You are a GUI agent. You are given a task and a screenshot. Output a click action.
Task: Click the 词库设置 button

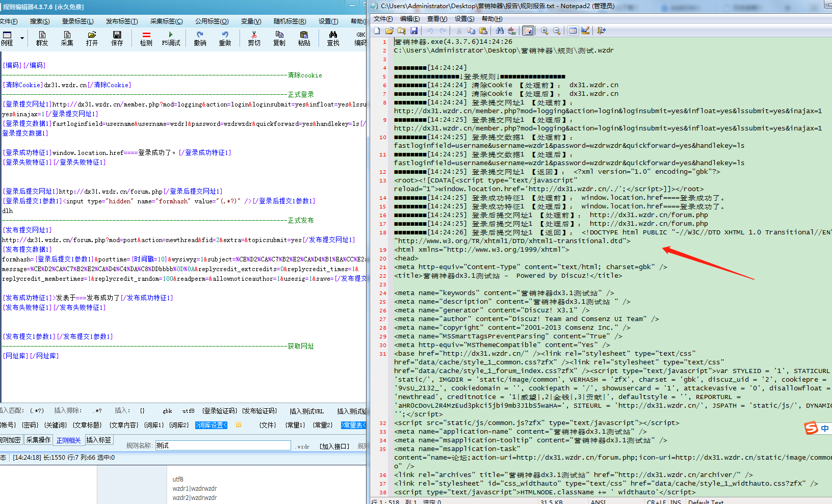click(x=211, y=425)
